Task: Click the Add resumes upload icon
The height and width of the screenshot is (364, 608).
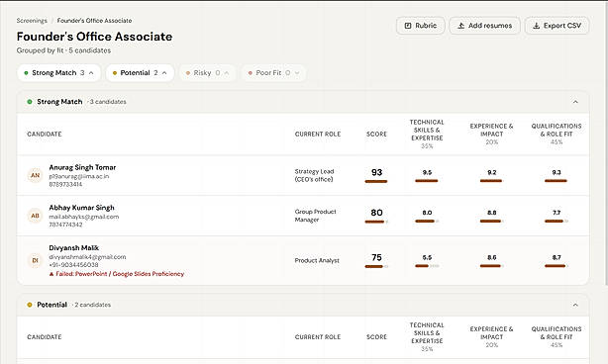Action: point(460,26)
